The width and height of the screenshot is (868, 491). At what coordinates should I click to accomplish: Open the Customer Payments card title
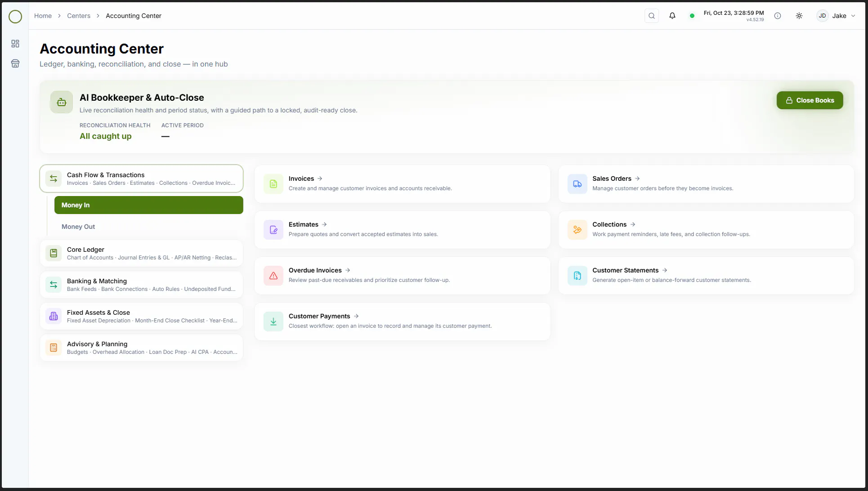pyautogui.click(x=319, y=316)
